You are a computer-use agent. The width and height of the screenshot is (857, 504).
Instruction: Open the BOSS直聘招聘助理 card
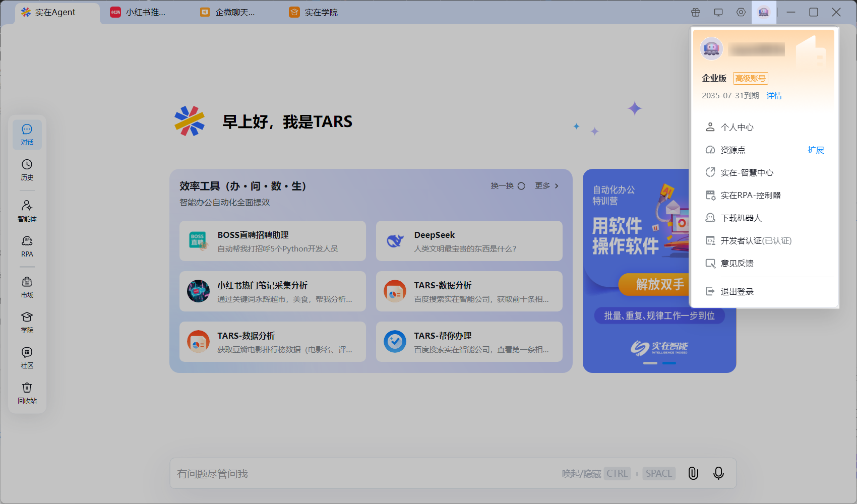tap(273, 241)
